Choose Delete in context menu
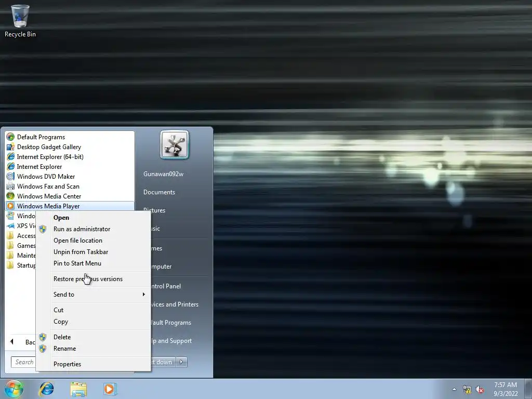This screenshot has width=532, height=399. [94, 337]
